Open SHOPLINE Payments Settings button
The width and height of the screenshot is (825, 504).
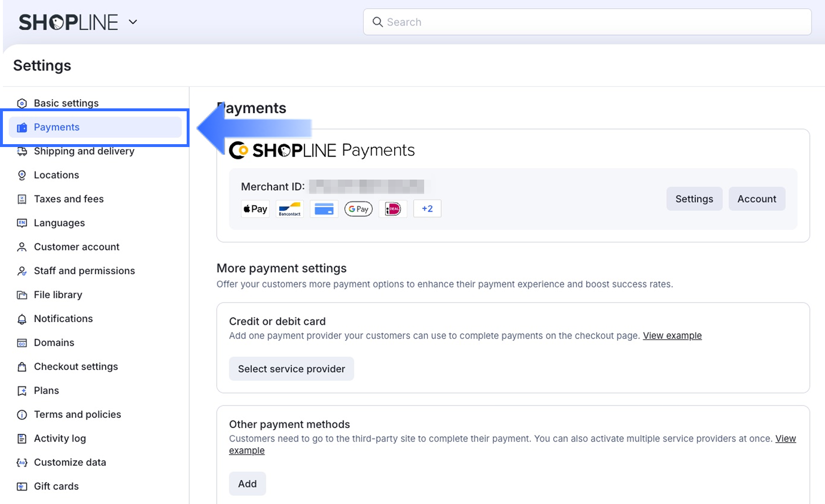[x=694, y=199]
